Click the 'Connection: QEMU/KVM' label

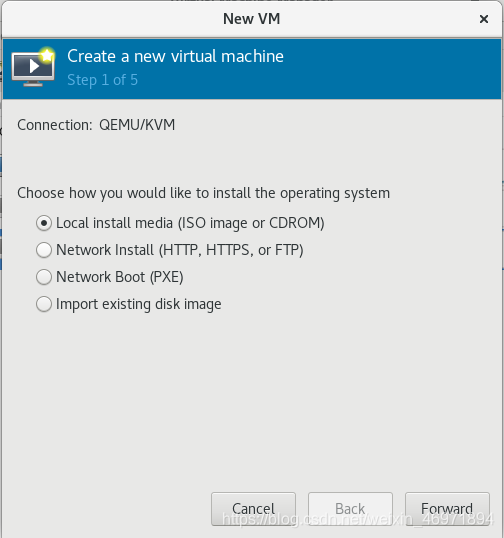click(x=96, y=125)
